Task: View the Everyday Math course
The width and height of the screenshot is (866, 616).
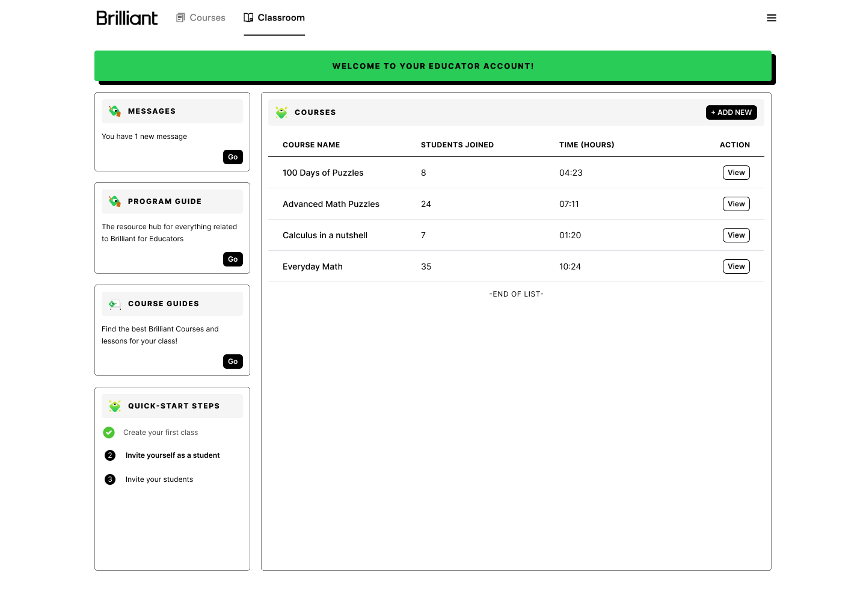Action: (736, 266)
